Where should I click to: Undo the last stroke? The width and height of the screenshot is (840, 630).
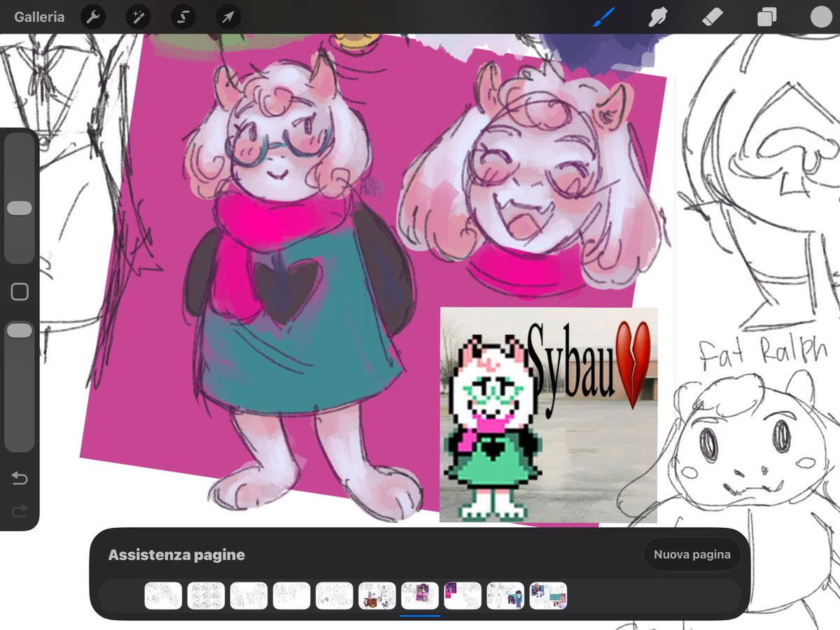tap(20, 479)
